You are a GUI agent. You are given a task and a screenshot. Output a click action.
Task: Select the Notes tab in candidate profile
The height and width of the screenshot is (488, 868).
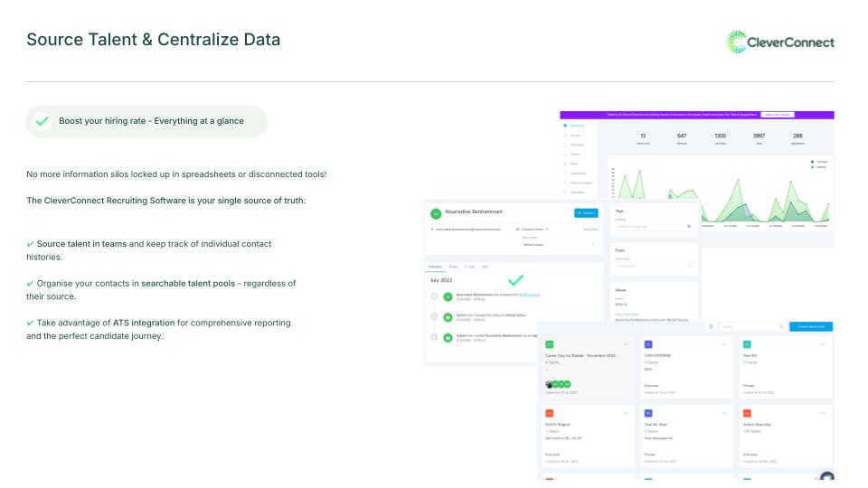click(x=453, y=267)
